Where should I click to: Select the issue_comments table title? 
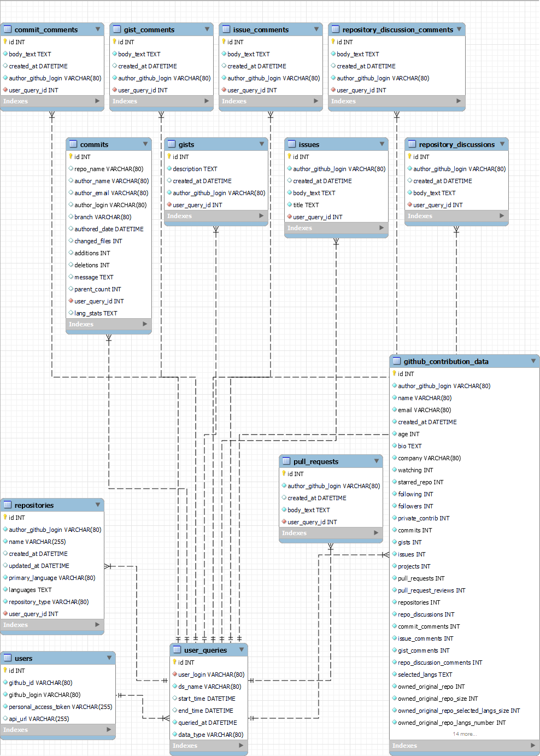(261, 30)
